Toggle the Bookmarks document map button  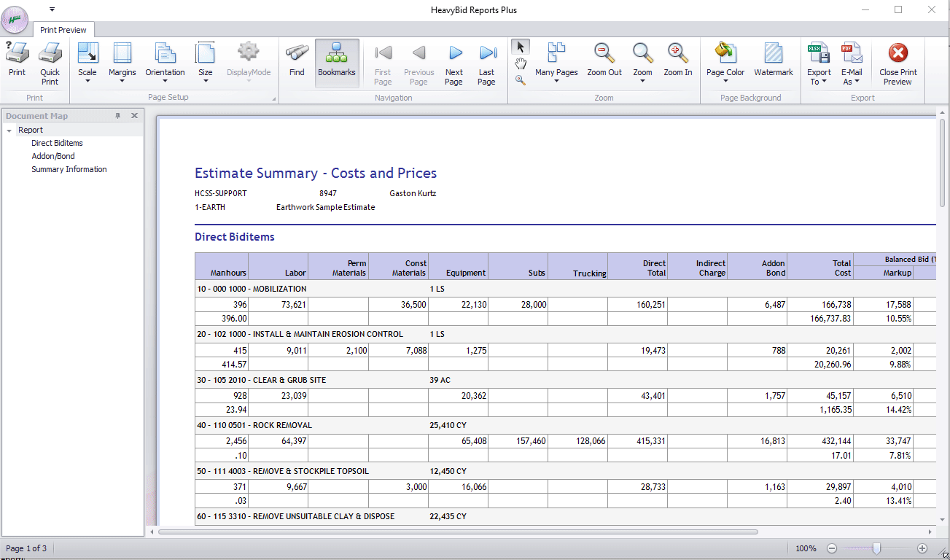[337, 59]
